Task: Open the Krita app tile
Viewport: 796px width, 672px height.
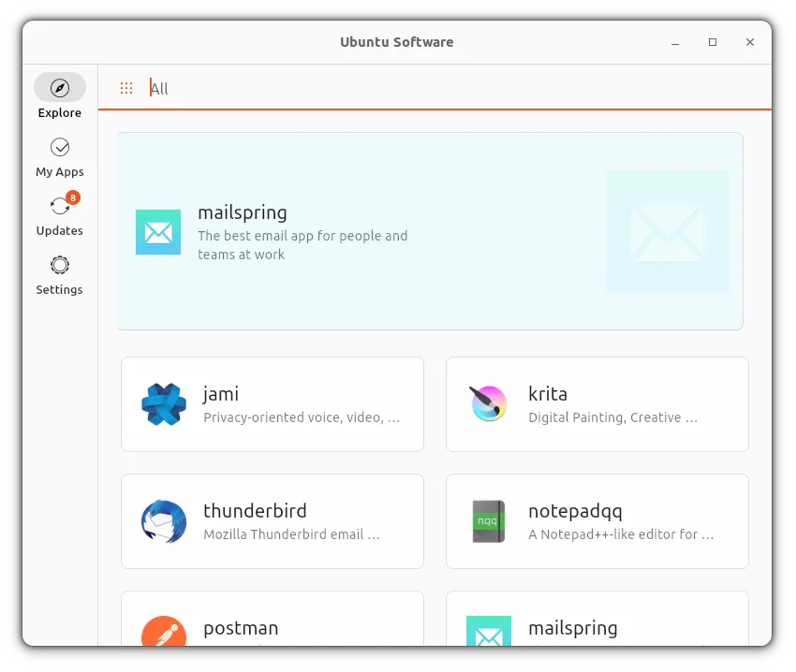Action: click(x=597, y=404)
